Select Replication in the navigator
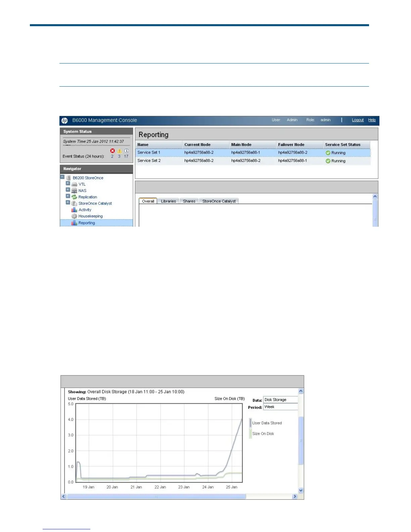The image size is (411, 532). tap(88, 197)
